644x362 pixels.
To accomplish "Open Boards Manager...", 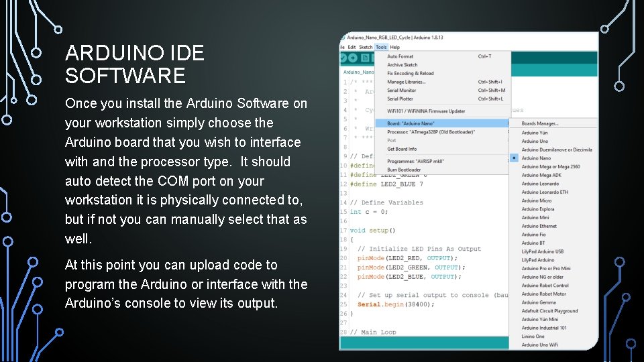I will [553, 123].
